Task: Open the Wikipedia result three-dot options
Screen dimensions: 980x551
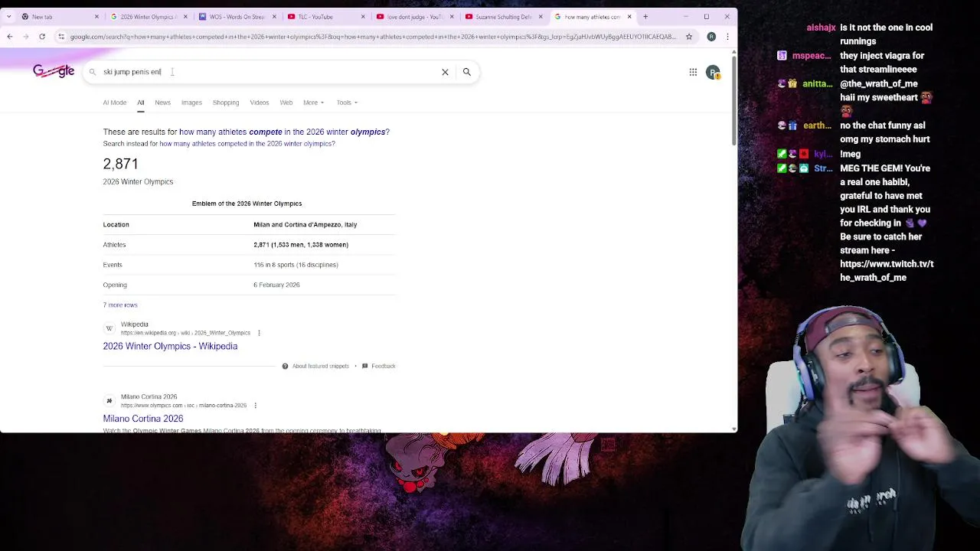Action: pyautogui.click(x=259, y=333)
